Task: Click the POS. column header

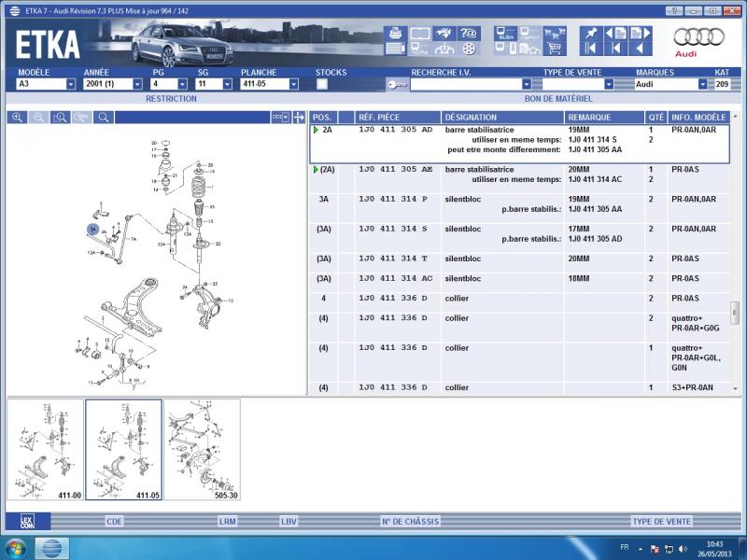Action: pyautogui.click(x=322, y=118)
